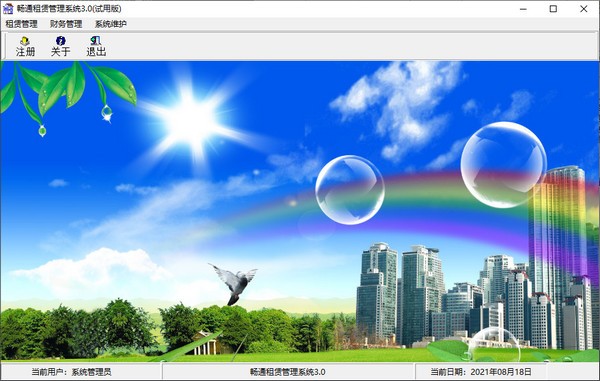Open the 系统维护 menu

coord(111,24)
